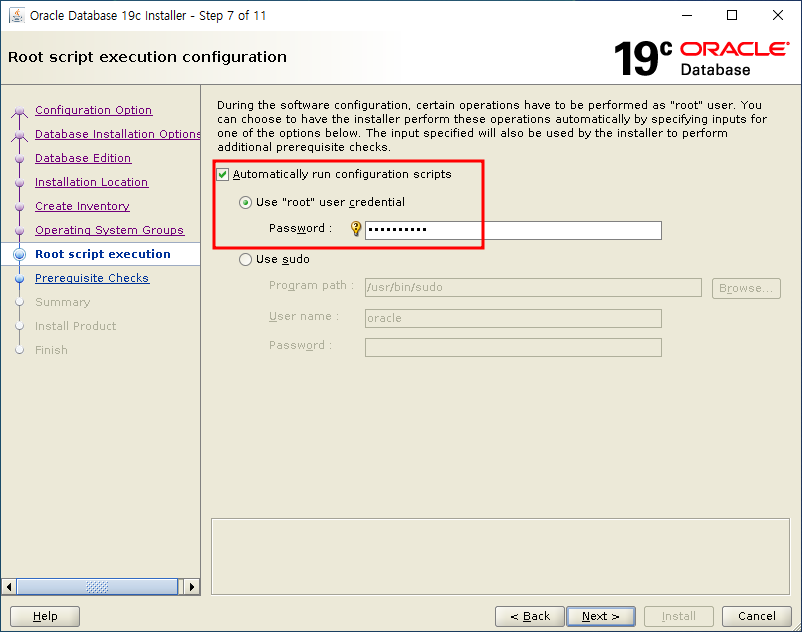The image size is (802, 632).
Task: Click the password hint key icon
Action: coord(355,229)
